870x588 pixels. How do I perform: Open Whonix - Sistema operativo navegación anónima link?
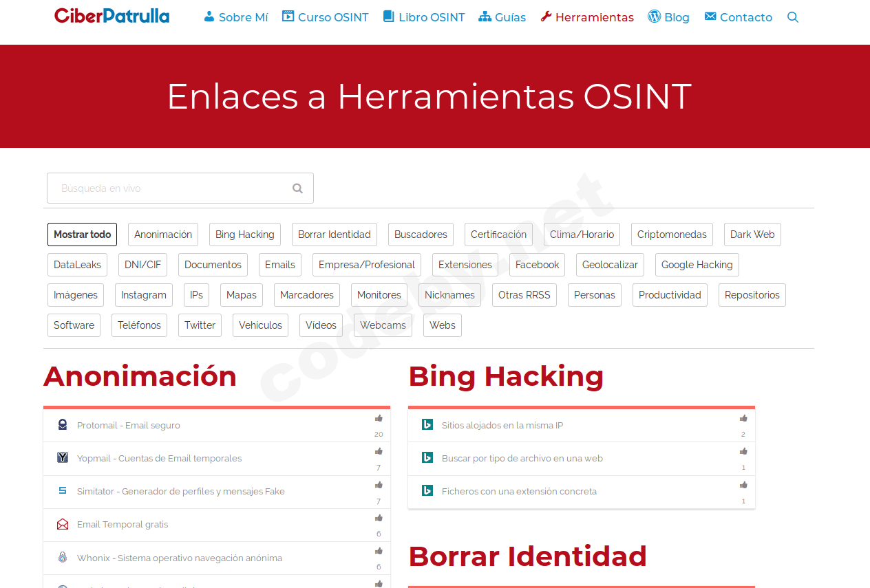pos(180,558)
